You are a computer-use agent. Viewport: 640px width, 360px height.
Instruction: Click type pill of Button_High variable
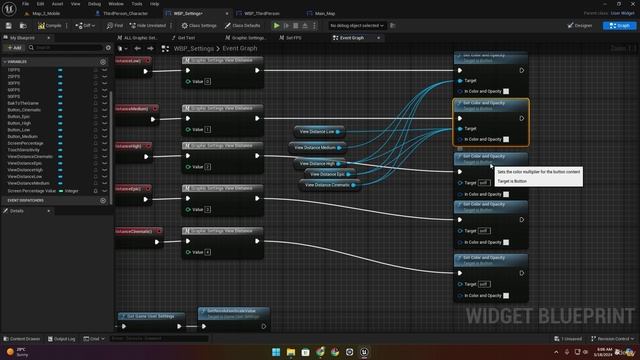click(60, 123)
